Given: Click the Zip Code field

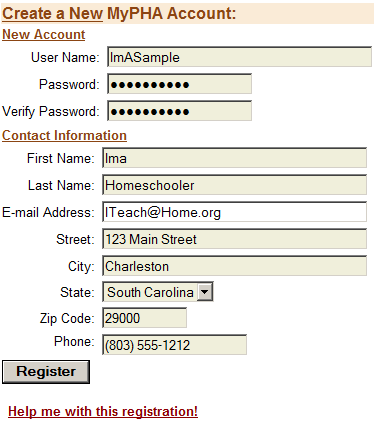Looking at the screenshot, I should click(144, 318).
